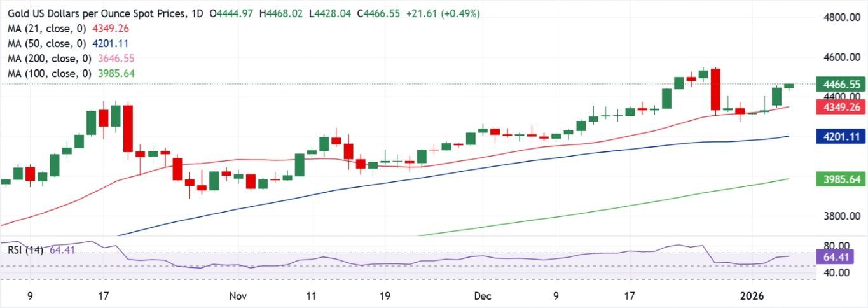Click the 3646.55 value beside MA 200
This screenshot has height=308, width=868.
coord(119,59)
